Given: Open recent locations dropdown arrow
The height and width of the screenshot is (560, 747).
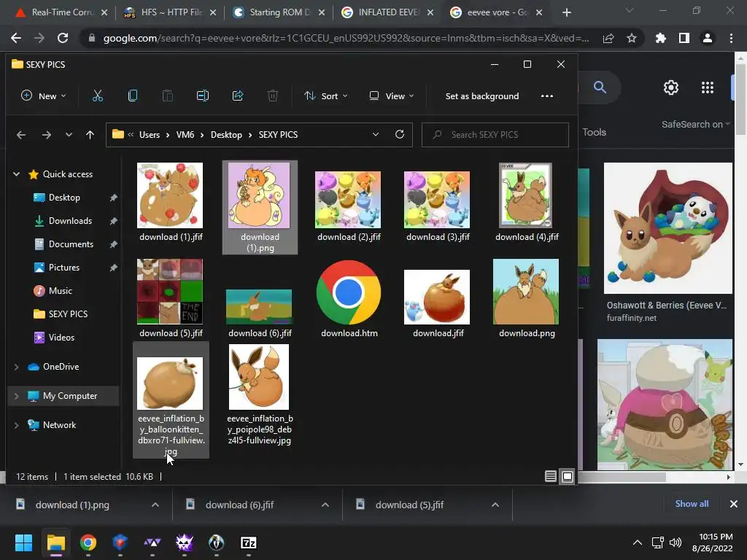Looking at the screenshot, I should coord(69,135).
